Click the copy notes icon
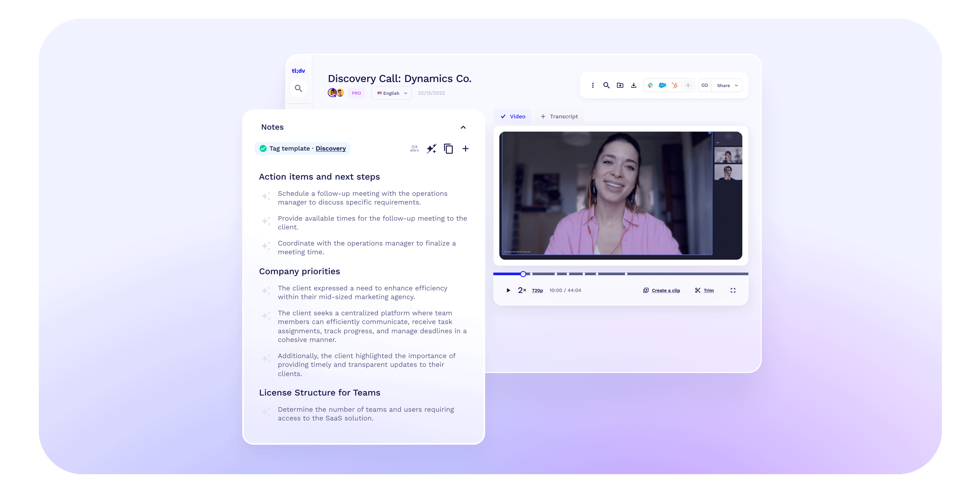Viewport: 980px width, 490px height. click(x=449, y=148)
